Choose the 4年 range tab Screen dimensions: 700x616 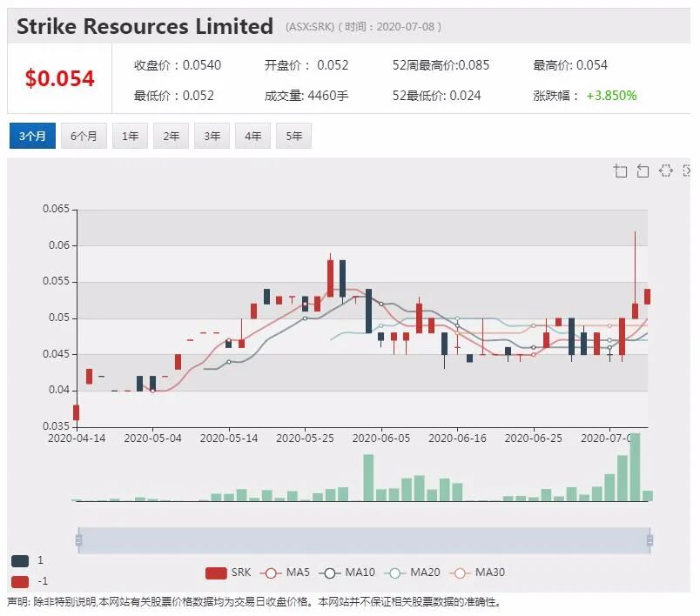(x=252, y=136)
